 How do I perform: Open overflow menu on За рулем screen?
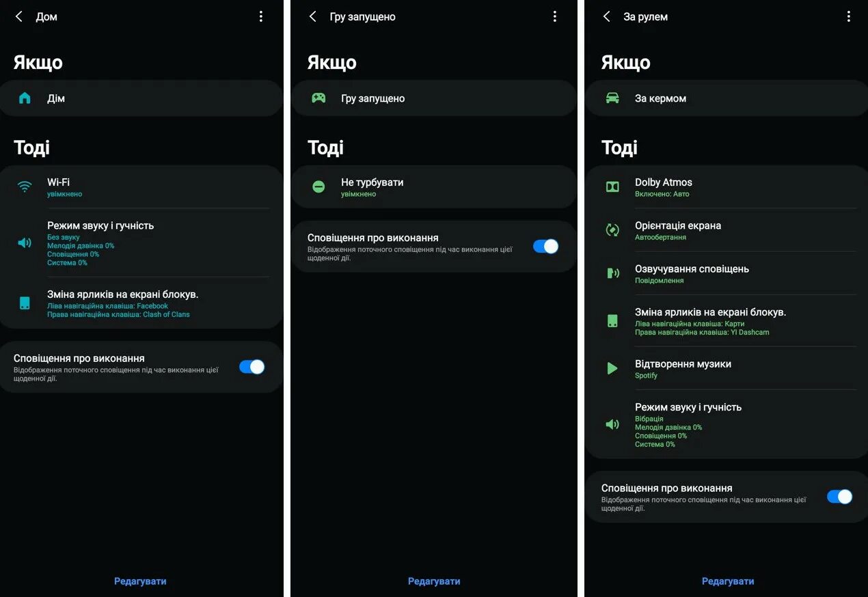pos(848,16)
